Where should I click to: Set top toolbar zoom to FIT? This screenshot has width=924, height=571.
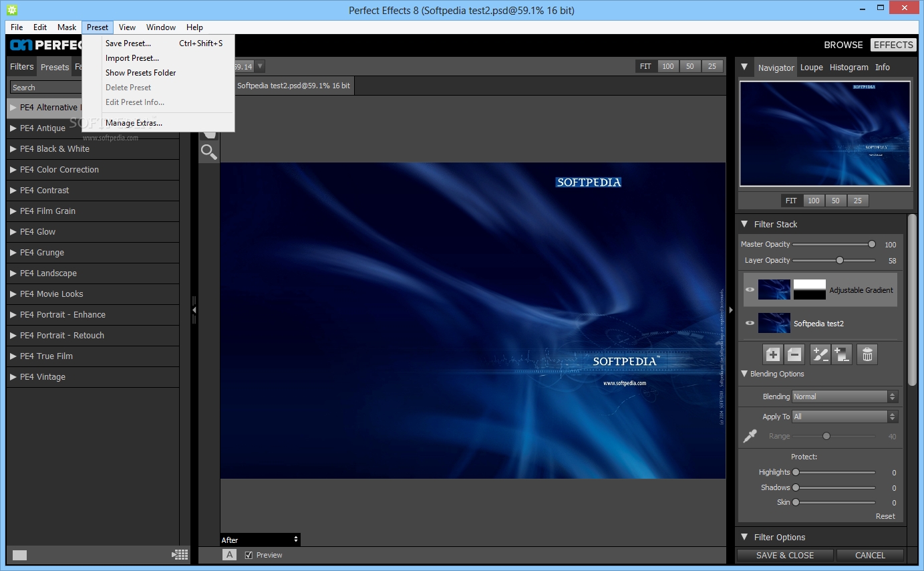[645, 66]
